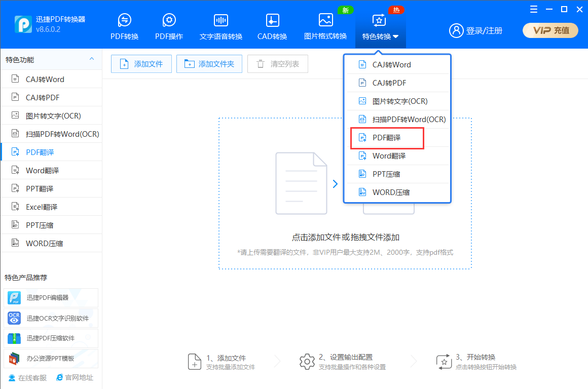Click the 特色产品推荐 heading
Viewport: 588px width, 389px height.
(x=26, y=278)
